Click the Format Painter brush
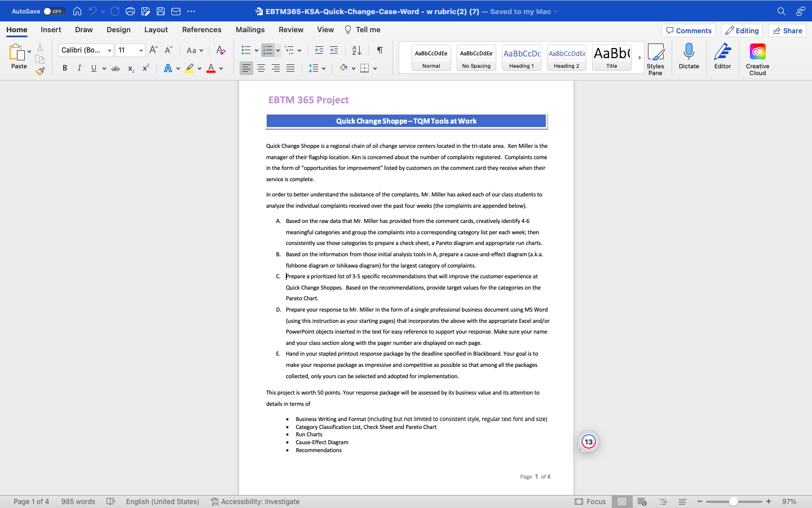Viewport: 812px width, 508px height. pyautogui.click(x=40, y=71)
